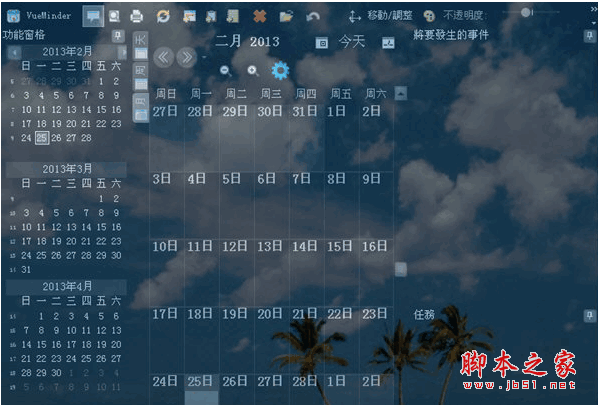The image size is (598, 405).
Task: Open the small dropdown arrow beside navigation arrows
Action: coord(204,58)
